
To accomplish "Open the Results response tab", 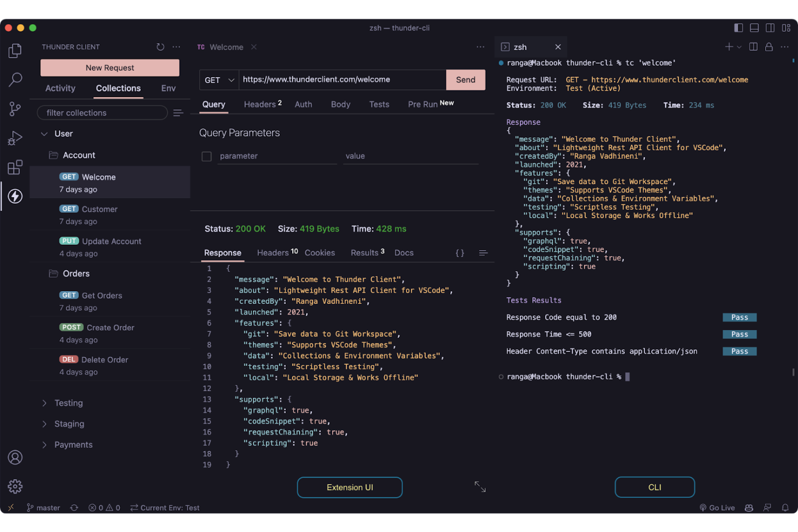I will [368, 253].
